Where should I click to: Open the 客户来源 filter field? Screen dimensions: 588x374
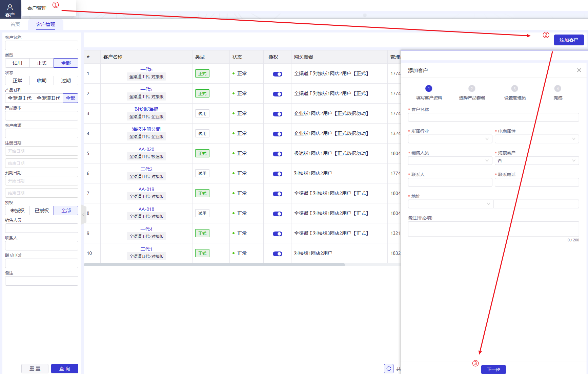[x=42, y=133]
